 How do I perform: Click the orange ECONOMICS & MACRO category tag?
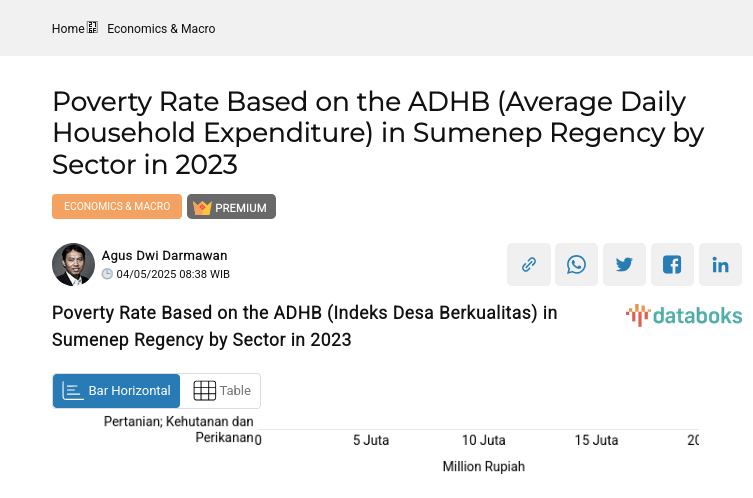tap(117, 207)
